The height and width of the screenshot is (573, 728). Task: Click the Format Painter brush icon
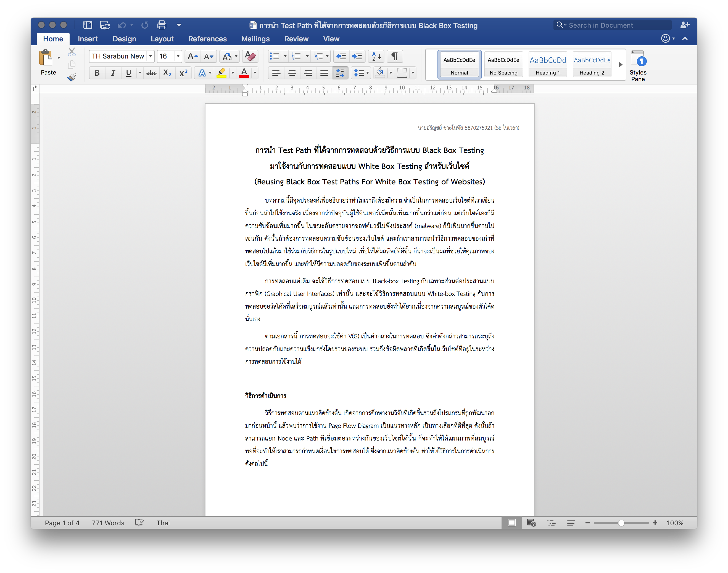(x=72, y=78)
